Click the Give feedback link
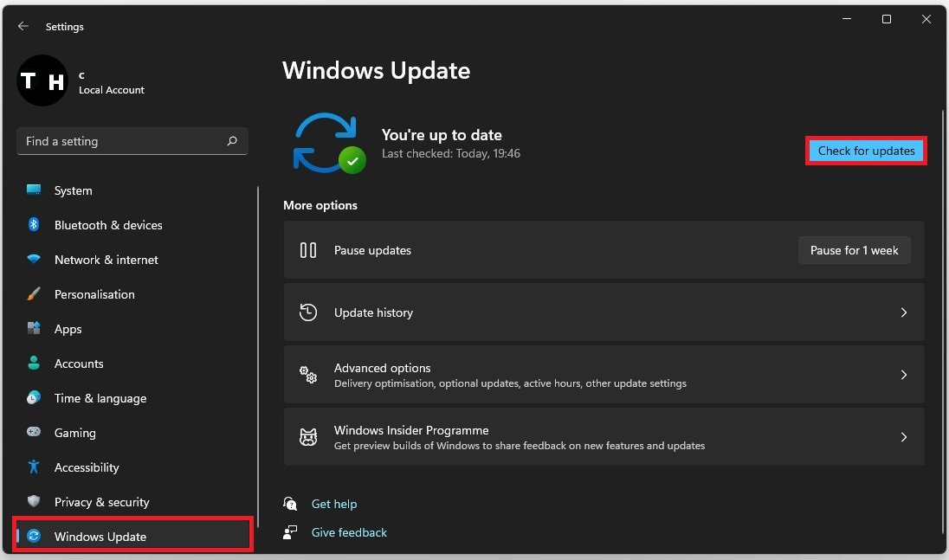Screen dimensions: 949x560 (349, 532)
